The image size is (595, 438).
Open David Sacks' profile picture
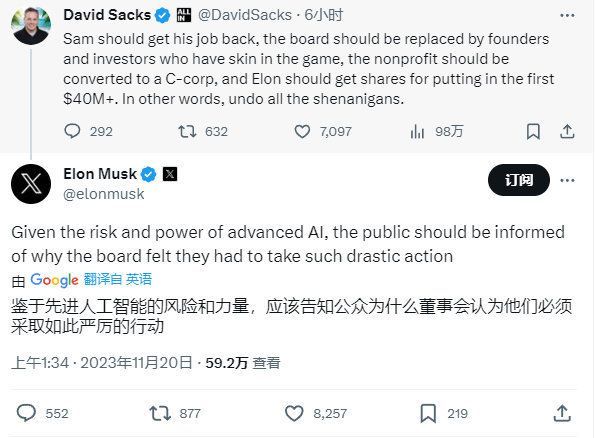(31, 25)
